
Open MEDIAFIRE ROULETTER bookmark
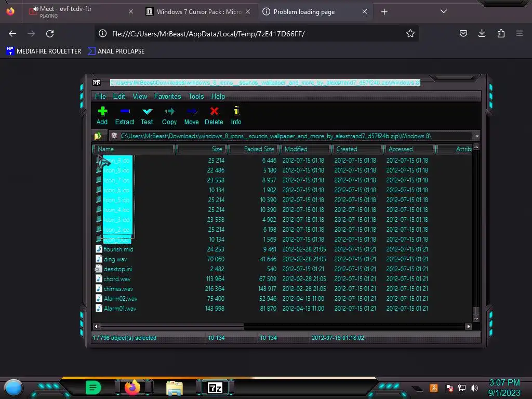tap(44, 51)
